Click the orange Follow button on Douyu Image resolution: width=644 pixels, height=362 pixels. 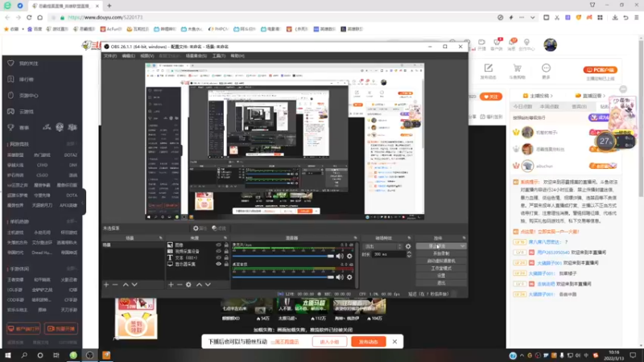(x=491, y=97)
